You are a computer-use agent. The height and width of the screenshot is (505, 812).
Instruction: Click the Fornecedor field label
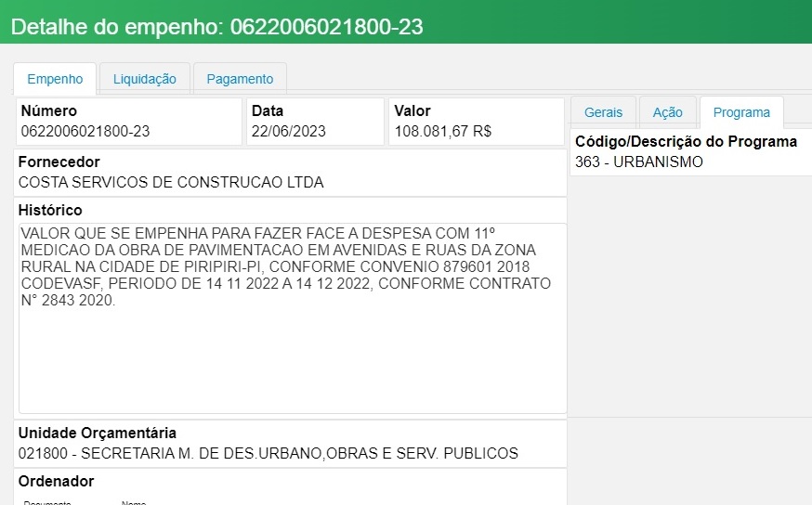pyautogui.click(x=59, y=162)
